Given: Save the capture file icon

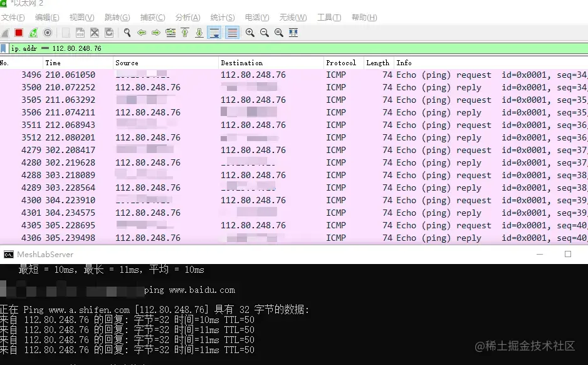Looking at the screenshot, I should [80, 33].
